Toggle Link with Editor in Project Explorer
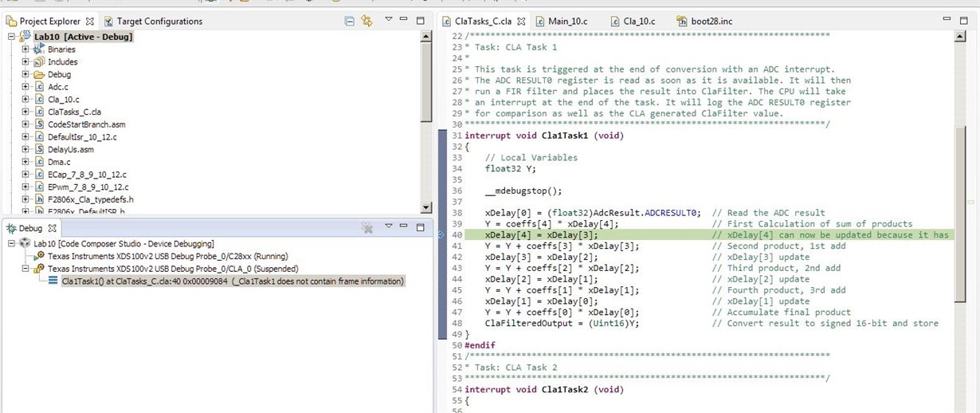The width and height of the screenshot is (980, 413). pyautogui.click(x=367, y=21)
